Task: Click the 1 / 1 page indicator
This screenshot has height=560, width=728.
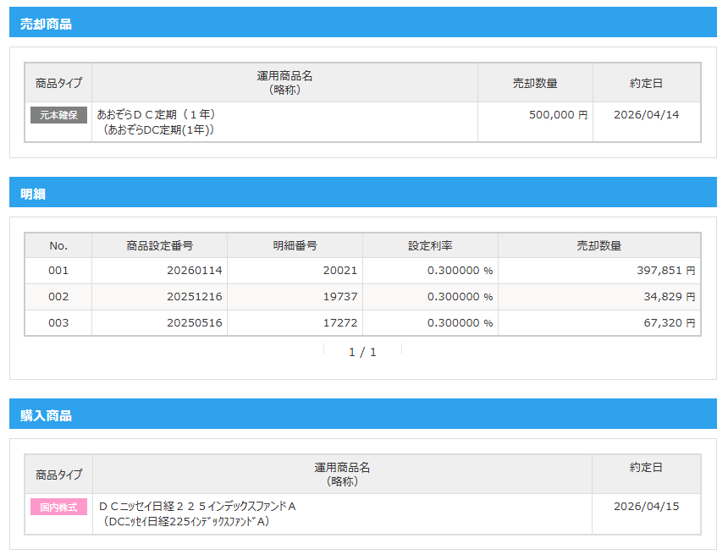Action: pyautogui.click(x=362, y=352)
